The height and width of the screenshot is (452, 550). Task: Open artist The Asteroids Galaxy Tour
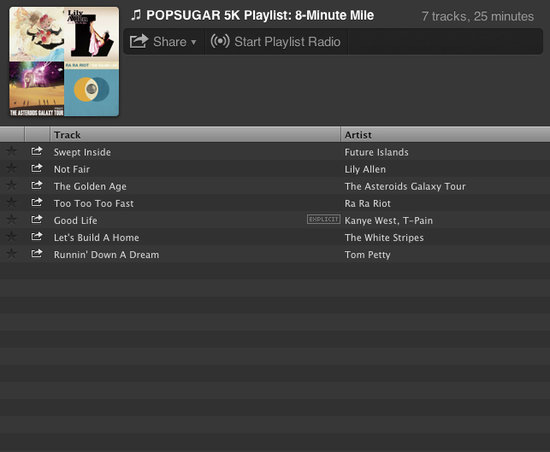(405, 187)
